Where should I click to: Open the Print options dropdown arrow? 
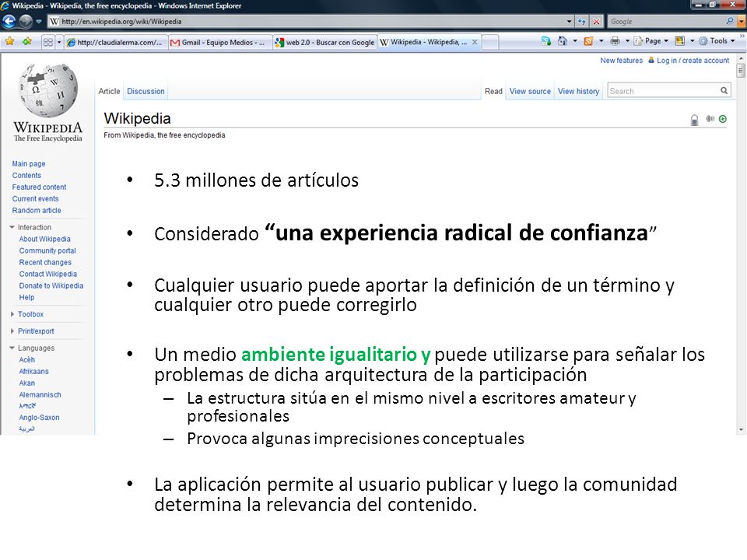(627, 41)
